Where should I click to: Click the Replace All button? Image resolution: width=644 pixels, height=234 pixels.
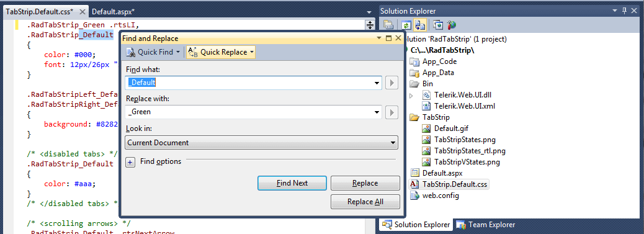tap(365, 202)
